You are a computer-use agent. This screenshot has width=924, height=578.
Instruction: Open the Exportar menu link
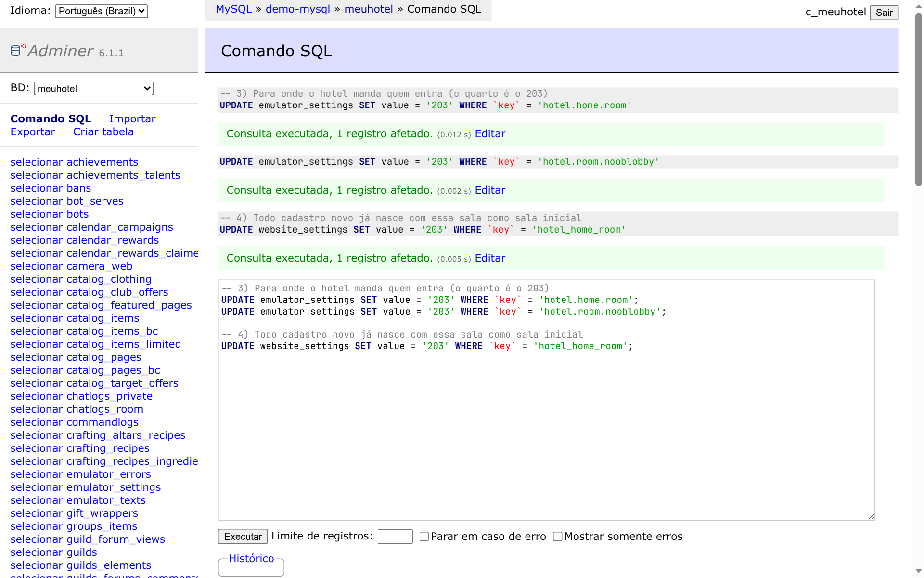[33, 132]
